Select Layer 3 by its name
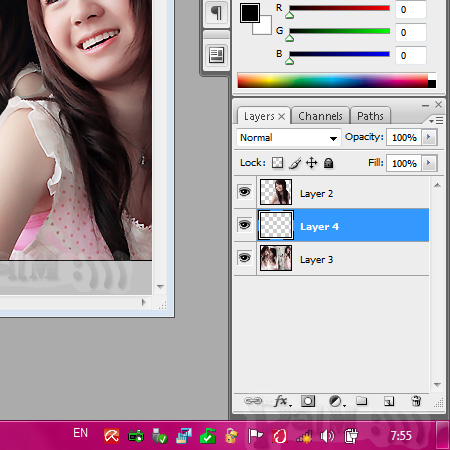 [316, 260]
